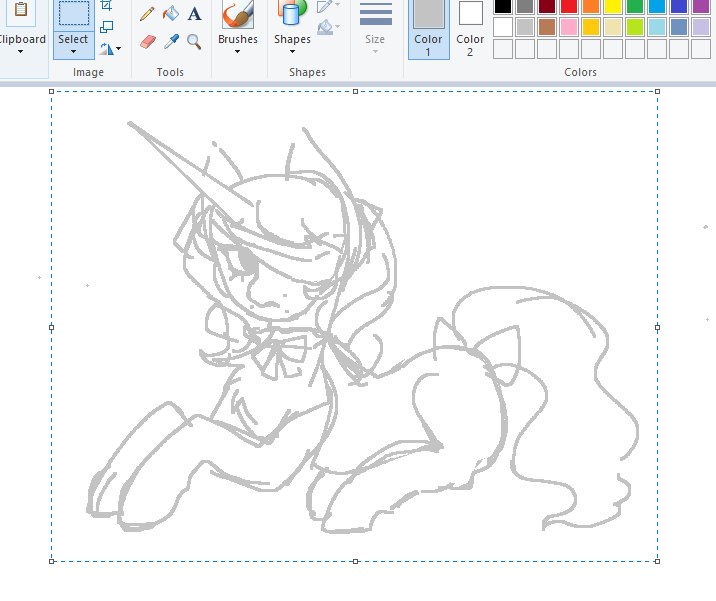
Task: Click the top-middle selection handle
Action: (x=355, y=92)
